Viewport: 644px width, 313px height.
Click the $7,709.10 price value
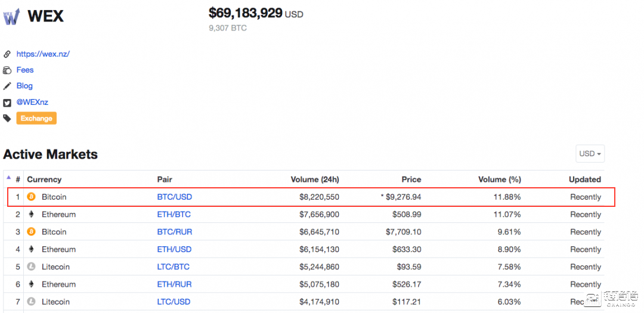tap(403, 232)
